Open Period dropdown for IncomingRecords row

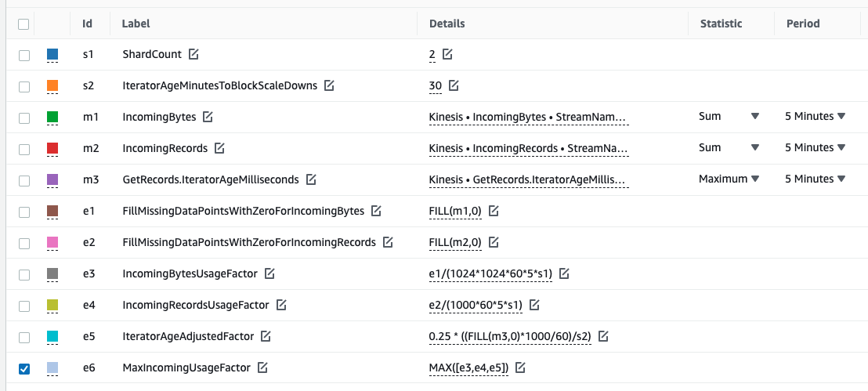[815, 147]
